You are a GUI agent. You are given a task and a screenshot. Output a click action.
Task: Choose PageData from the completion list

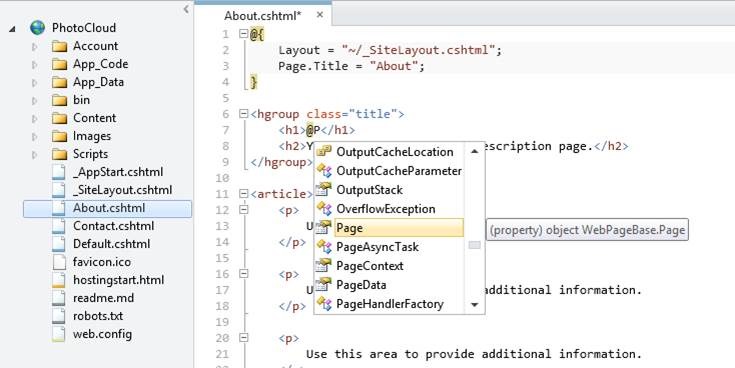(361, 285)
